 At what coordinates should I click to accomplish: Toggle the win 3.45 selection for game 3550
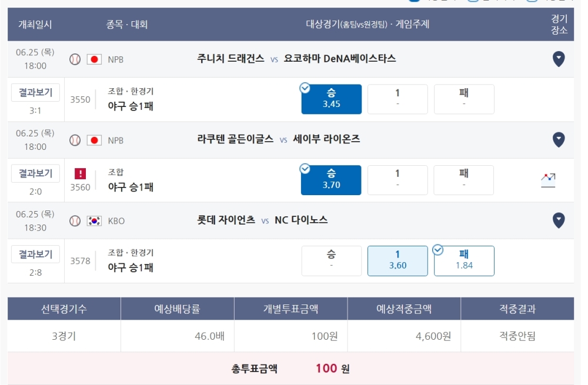click(x=331, y=99)
